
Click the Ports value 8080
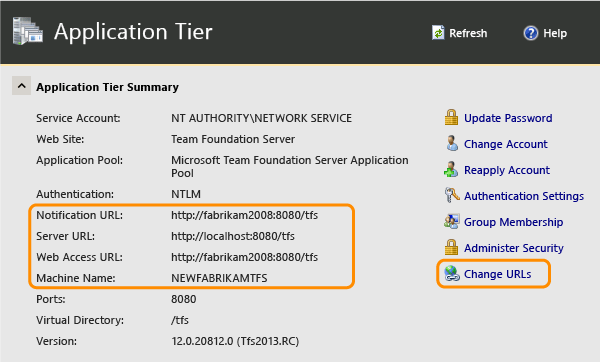[x=183, y=299]
